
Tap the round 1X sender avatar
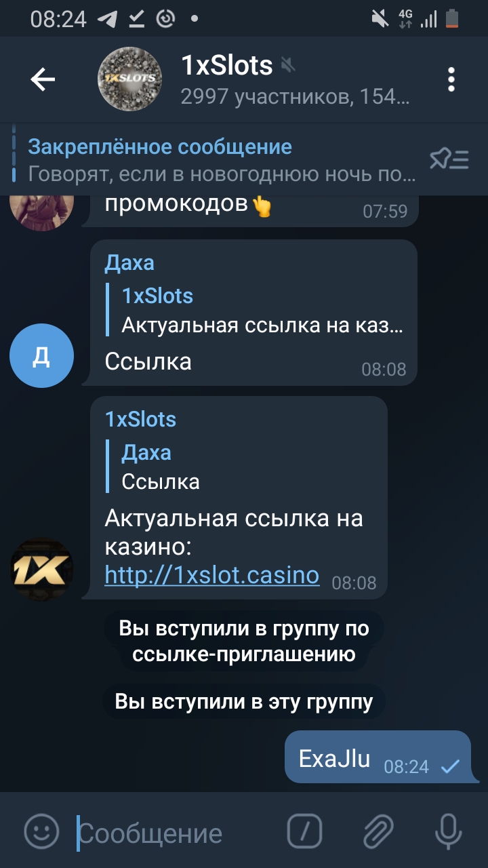(x=42, y=570)
